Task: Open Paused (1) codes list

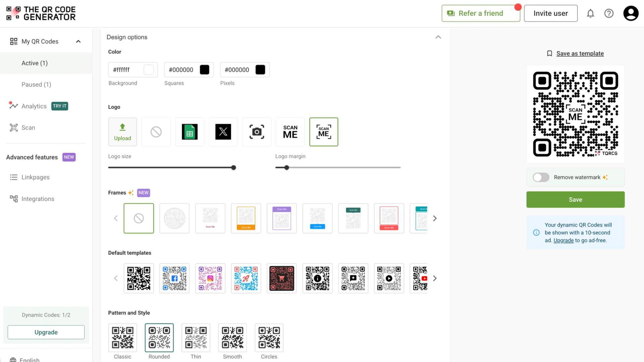Action: tap(46, 84)
